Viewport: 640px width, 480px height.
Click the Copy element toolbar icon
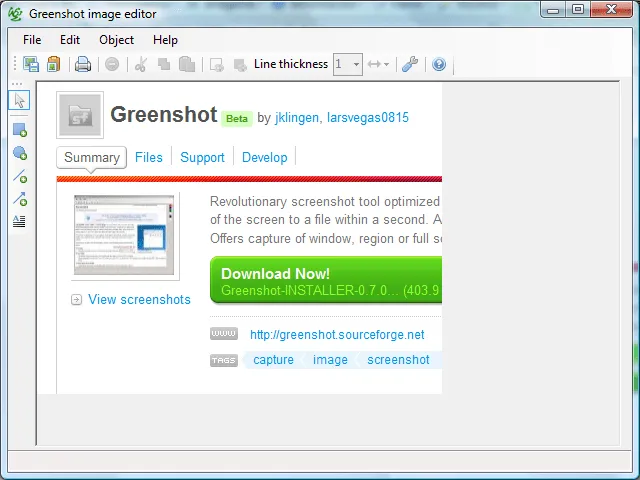pyautogui.click(x=164, y=64)
